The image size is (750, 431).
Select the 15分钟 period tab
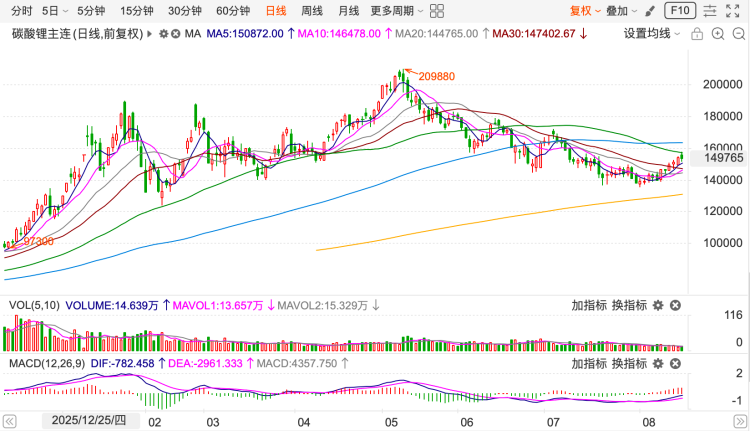click(136, 11)
